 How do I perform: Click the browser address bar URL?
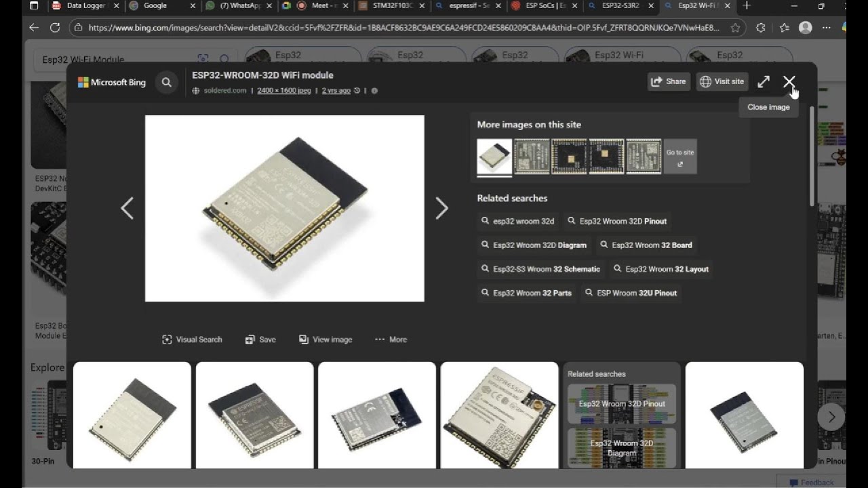403,28
